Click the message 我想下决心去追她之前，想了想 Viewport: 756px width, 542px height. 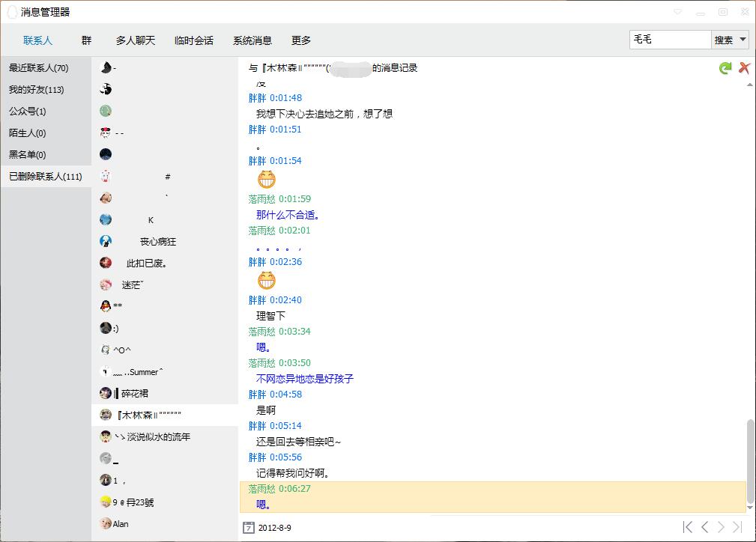click(x=324, y=114)
